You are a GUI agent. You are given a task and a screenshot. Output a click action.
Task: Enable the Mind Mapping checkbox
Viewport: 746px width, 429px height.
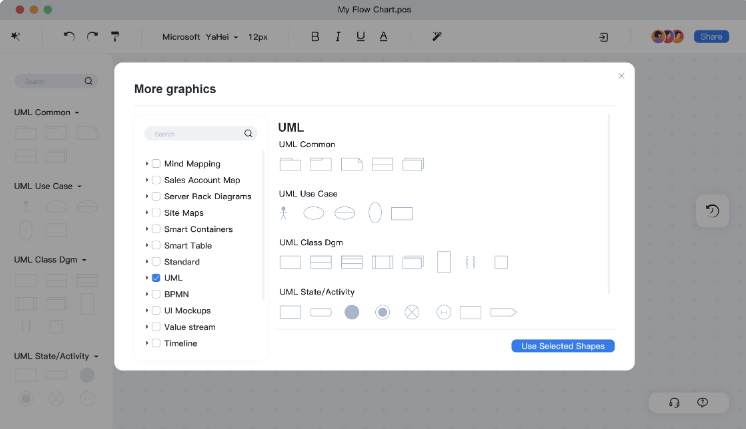[x=156, y=163]
